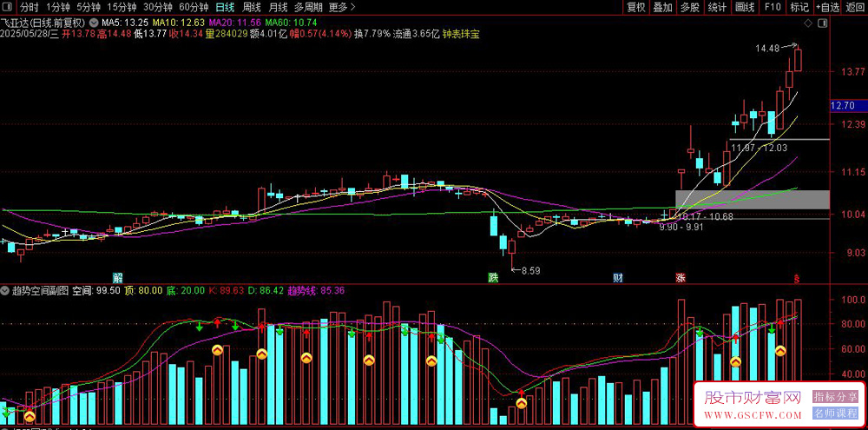Click the 趋势空间副图 indicator name
Image resolution: width=868 pixels, height=430 pixels.
(x=41, y=290)
